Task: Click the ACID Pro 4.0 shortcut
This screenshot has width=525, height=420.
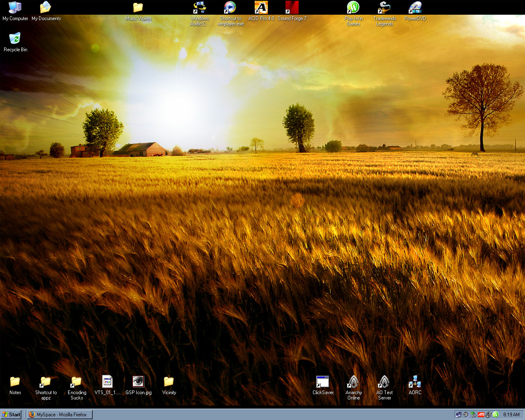Action: pyautogui.click(x=261, y=8)
